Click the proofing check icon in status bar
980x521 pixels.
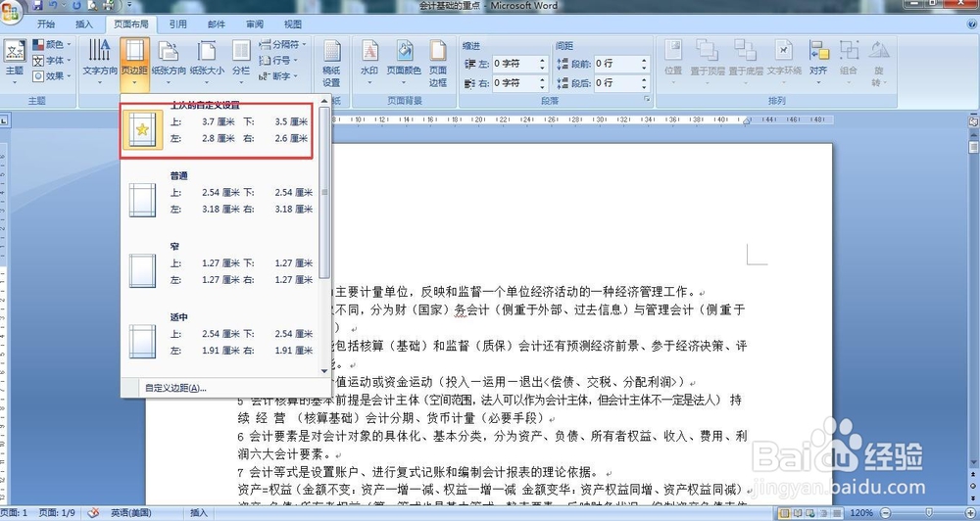pos(93,513)
